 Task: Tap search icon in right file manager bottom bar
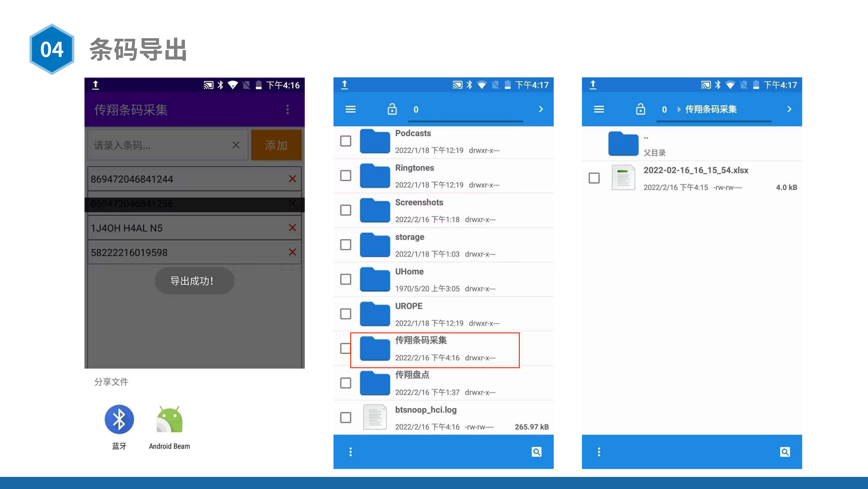click(785, 452)
